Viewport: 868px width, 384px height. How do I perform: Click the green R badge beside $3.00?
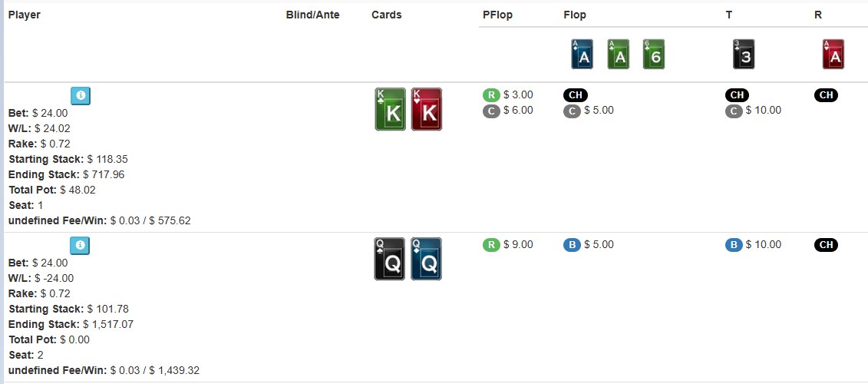(x=491, y=95)
